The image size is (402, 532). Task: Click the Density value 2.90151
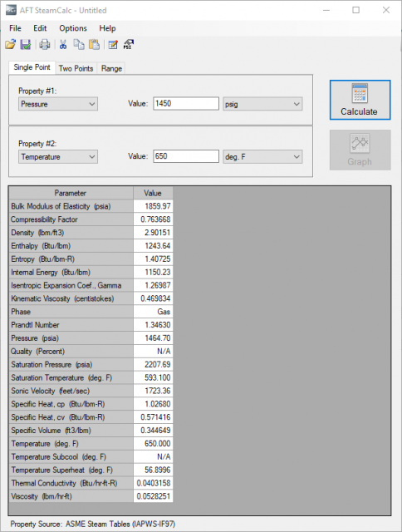tap(153, 233)
